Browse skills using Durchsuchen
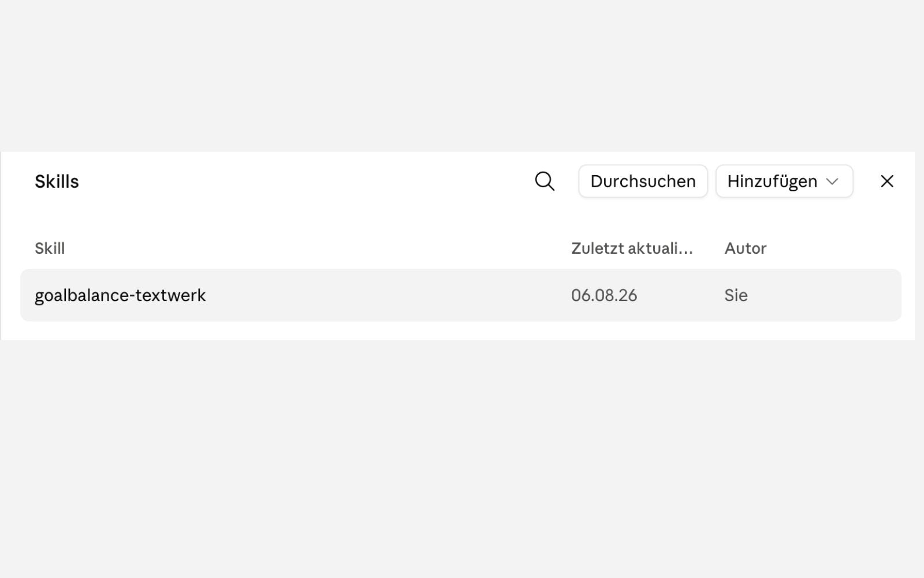Image resolution: width=924 pixels, height=578 pixels. click(x=643, y=181)
